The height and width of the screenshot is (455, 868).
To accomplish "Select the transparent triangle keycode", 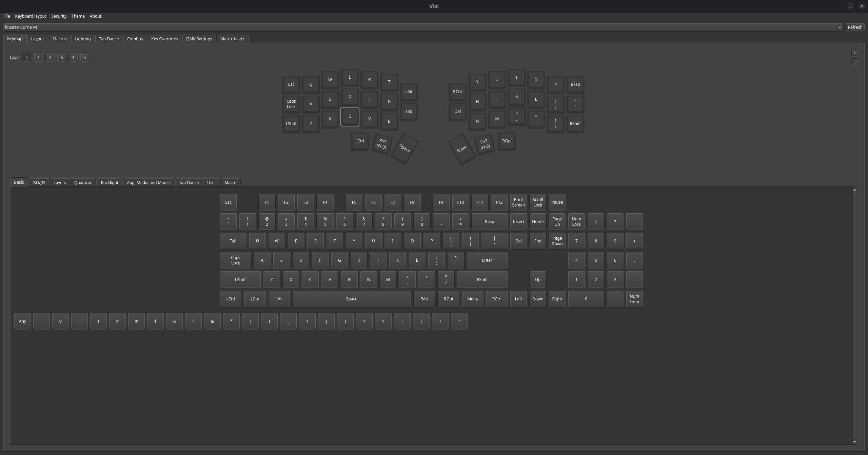I will 60,321.
